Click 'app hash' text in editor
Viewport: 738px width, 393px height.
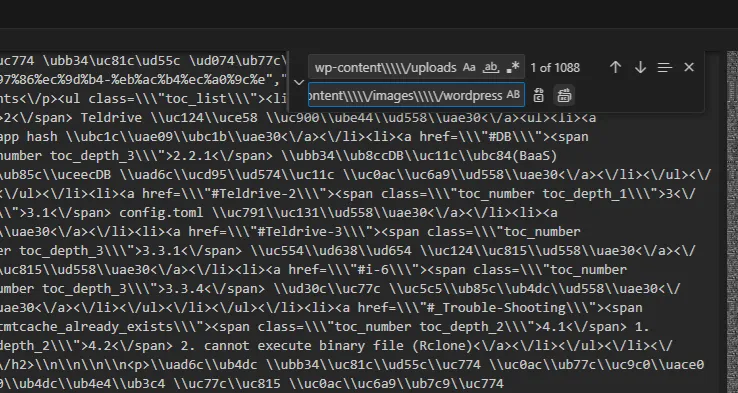click(29, 137)
